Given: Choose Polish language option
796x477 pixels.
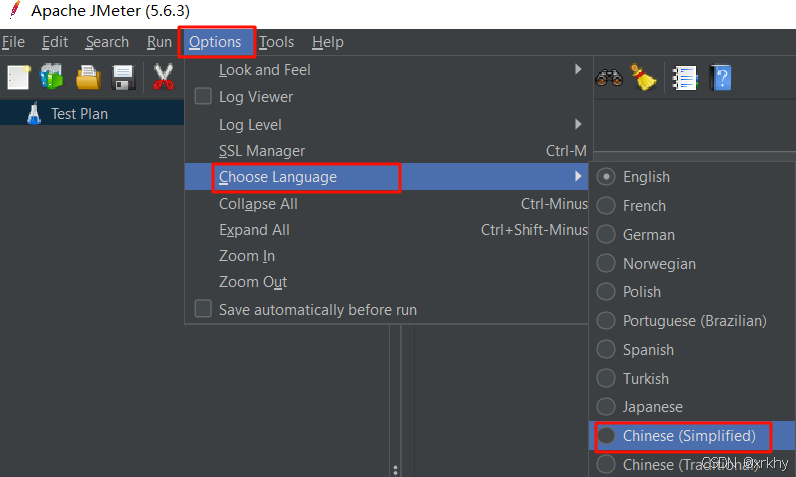Looking at the screenshot, I should [692, 292].
